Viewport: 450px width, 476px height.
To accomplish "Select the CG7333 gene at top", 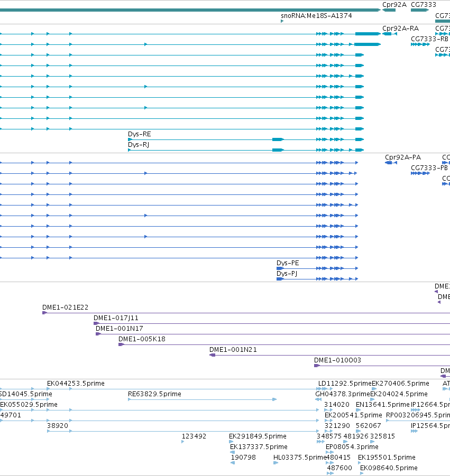I will tap(420, 10).
